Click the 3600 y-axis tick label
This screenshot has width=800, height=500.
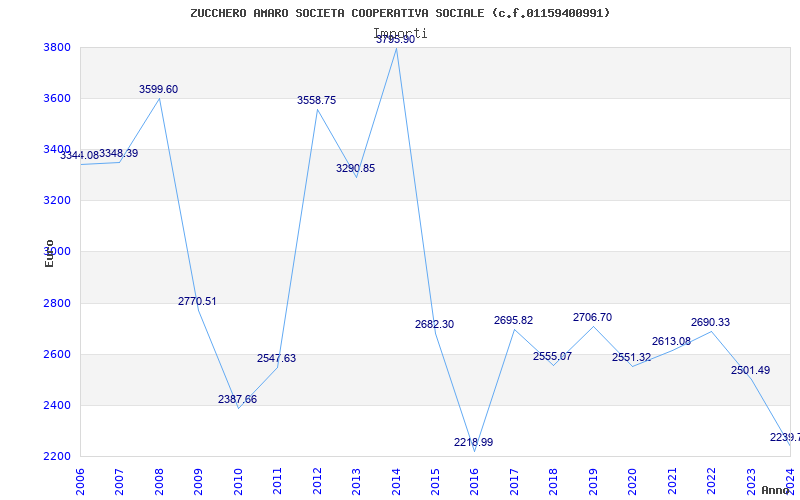(x=57, y=98)
